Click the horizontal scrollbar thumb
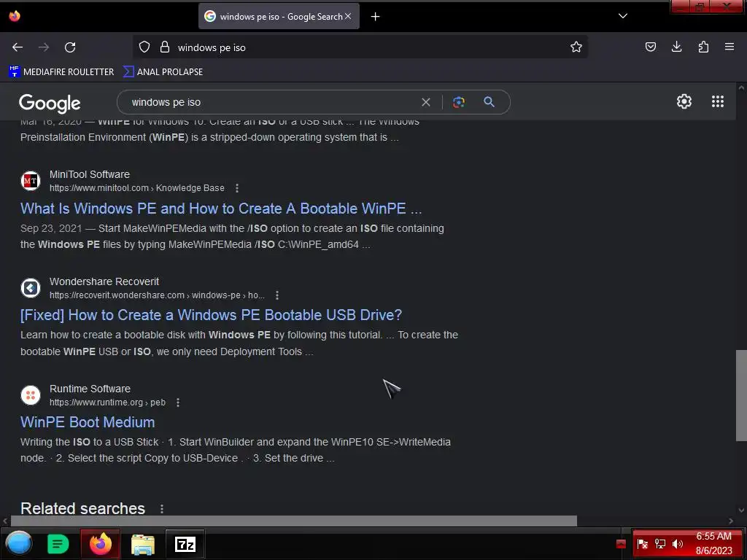This screenshot has height=560, width=747. click(294, 521)
